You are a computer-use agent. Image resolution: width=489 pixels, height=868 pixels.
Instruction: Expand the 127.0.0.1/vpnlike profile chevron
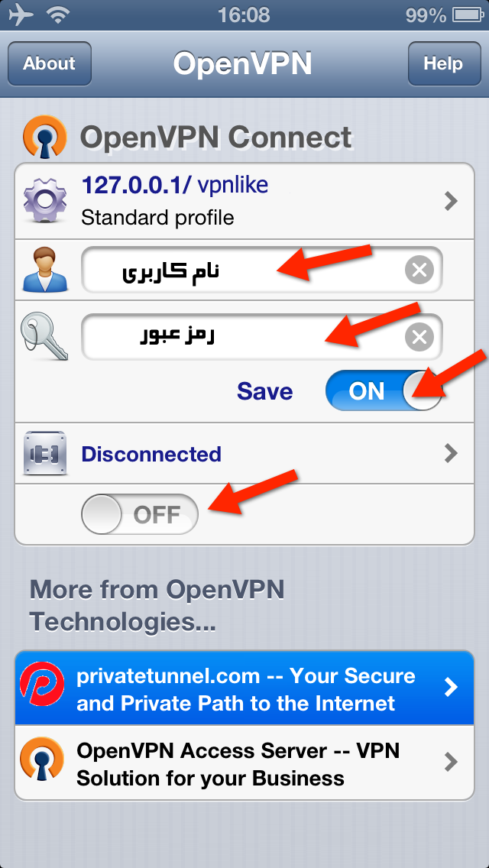tap(452, 202)
